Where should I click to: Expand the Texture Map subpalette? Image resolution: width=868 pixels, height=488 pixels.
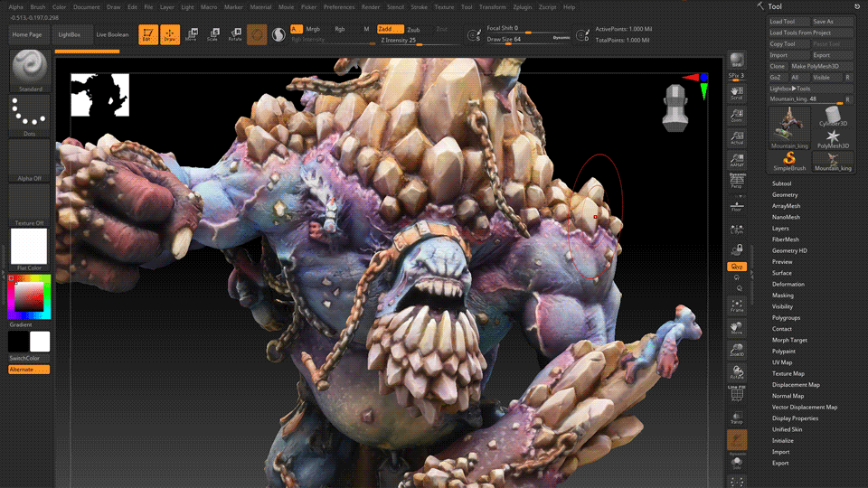788,373
